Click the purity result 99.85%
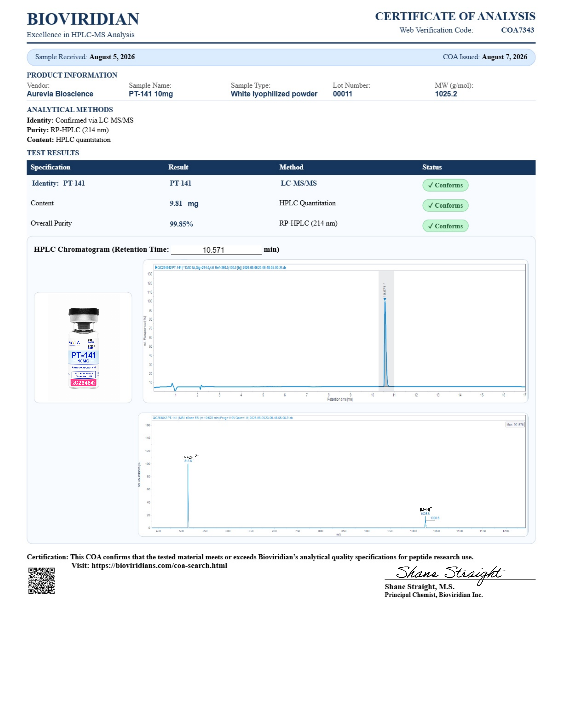This screenshot has width=563, height=728. (181, 224)
